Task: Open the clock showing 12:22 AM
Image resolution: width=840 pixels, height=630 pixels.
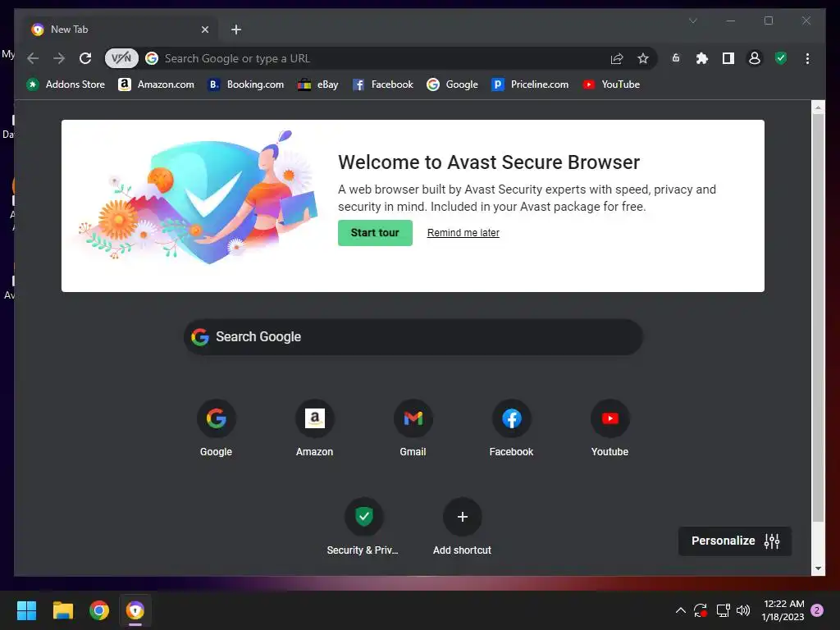Action: pos(783,610)
